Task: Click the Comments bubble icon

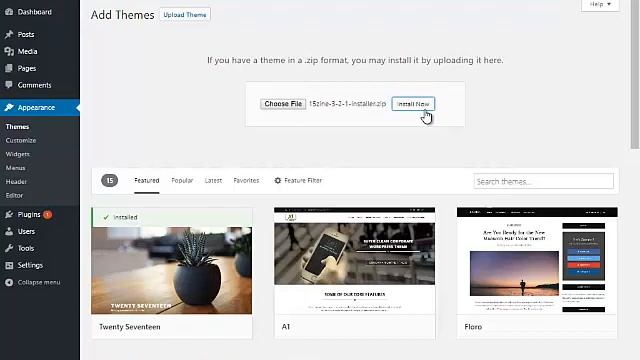Action: 9,85
